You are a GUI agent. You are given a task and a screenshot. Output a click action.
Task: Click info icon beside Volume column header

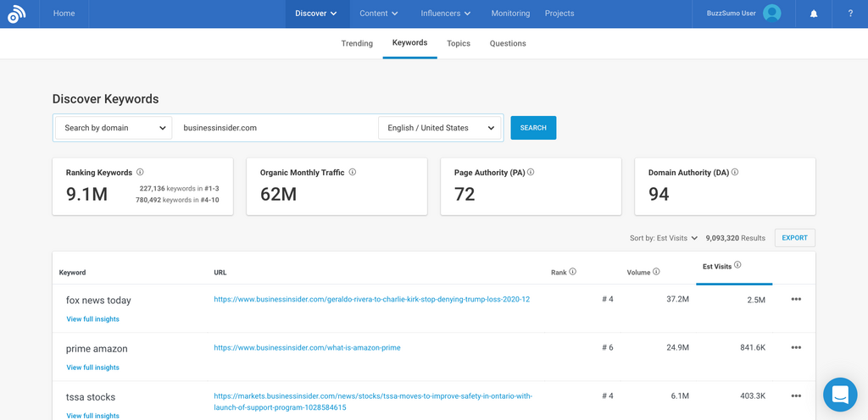pyautogui.click(x=657, y=272)
